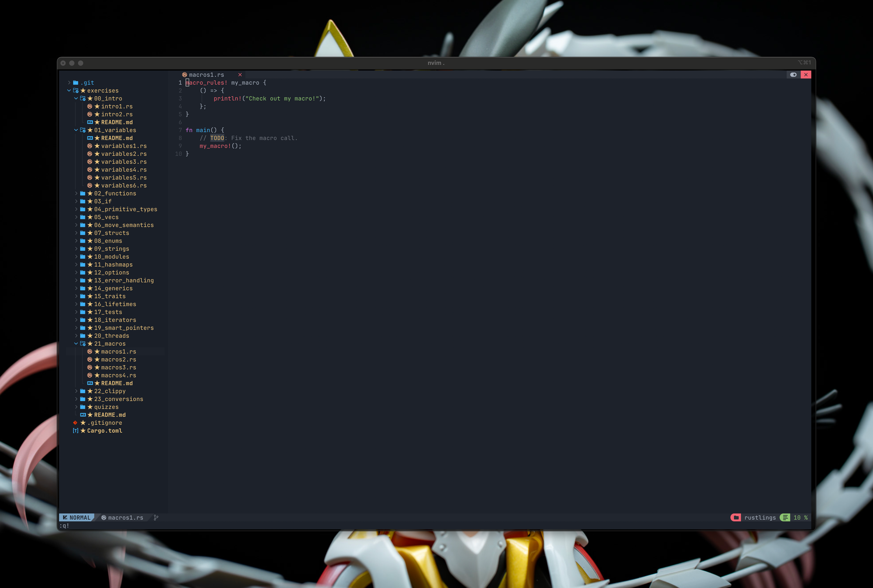Click the Rust icon beside macros2.rs
Viewport: 873px width, 588px height.
90,359
